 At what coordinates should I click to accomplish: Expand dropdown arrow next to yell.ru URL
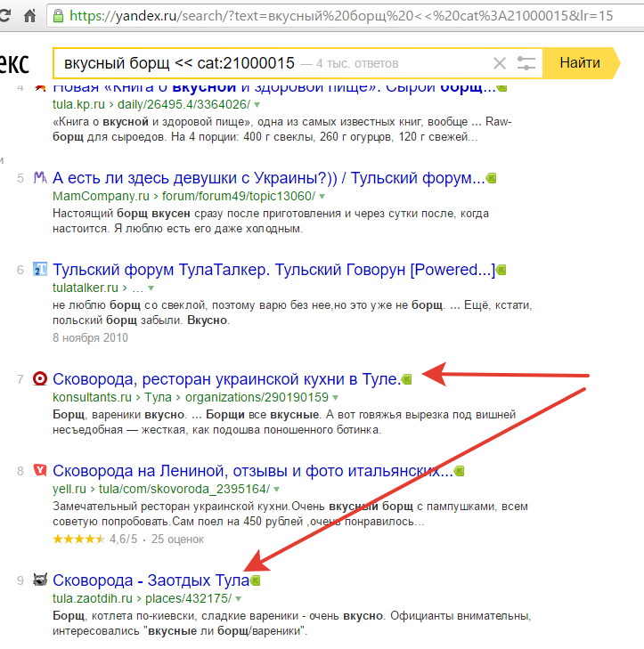tap(277, 490)
